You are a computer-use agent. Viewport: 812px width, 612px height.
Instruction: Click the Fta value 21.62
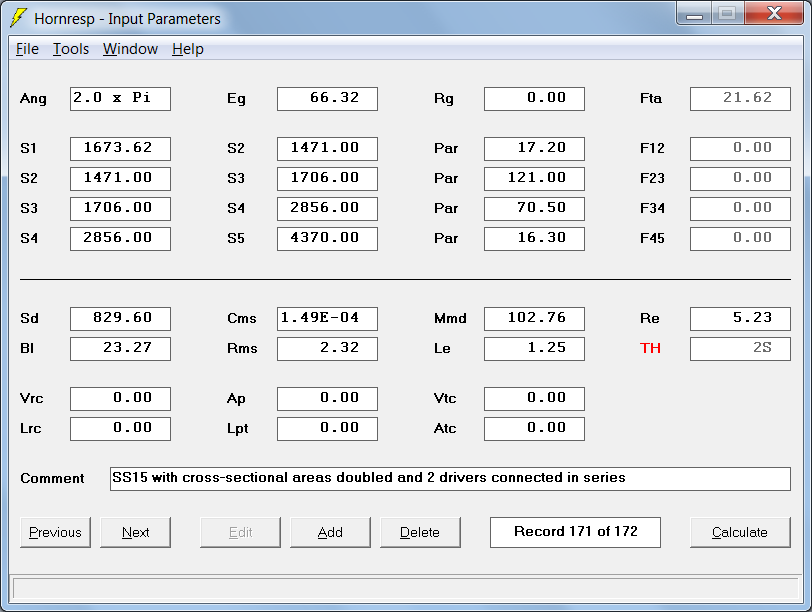[741, 99]
